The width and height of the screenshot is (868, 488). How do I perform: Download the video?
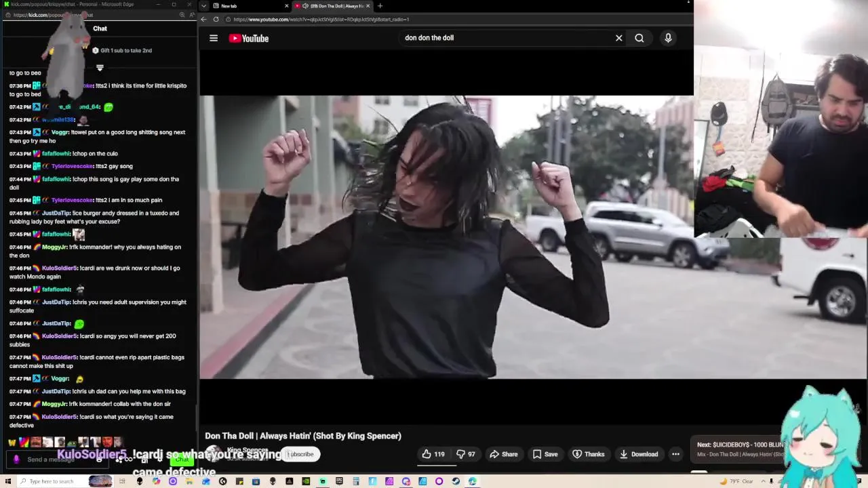coord(639,454)
